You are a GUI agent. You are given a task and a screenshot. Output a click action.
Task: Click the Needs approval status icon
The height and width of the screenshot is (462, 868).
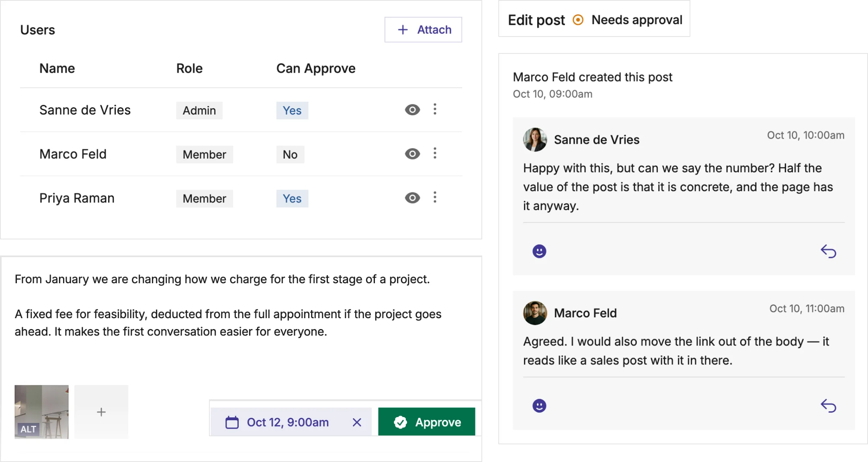(x=578, y=20)
